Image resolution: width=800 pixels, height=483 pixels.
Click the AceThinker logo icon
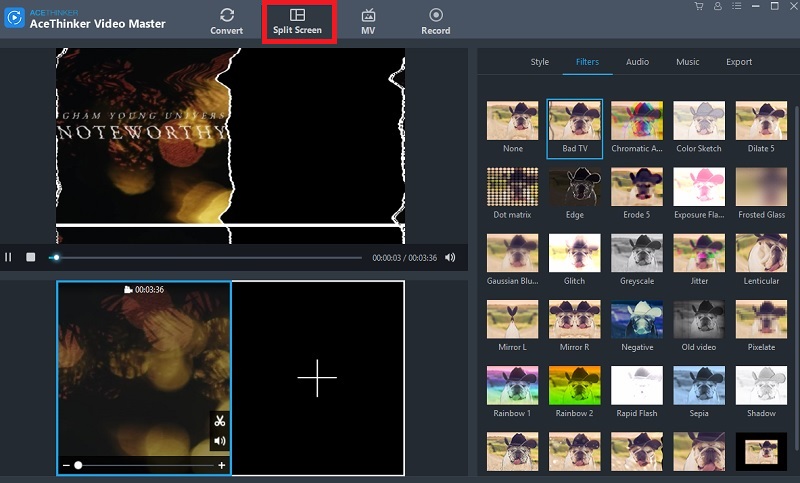coord(14,18)
